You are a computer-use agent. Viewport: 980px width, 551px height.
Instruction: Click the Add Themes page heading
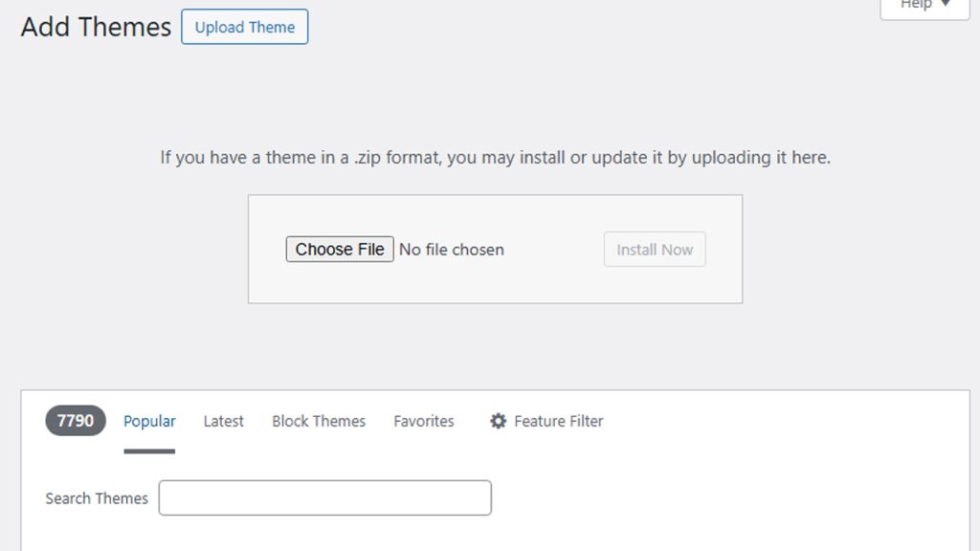[x=93, y=27]
